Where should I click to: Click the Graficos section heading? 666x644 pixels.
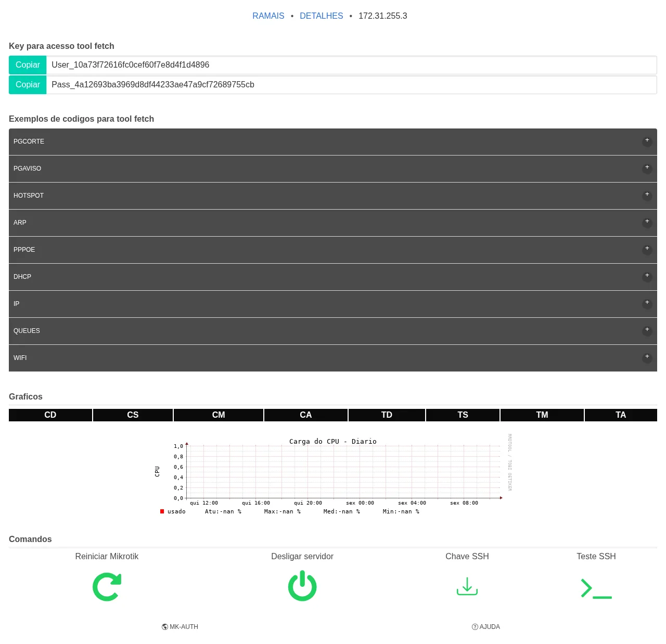(x=25, y=397)
